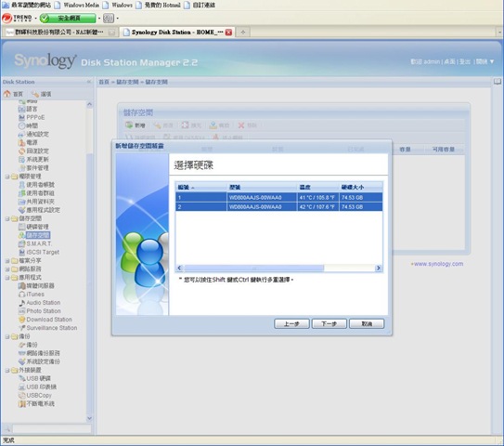This screenshot has width=504, height=446.
Task: Collapse the 儲存空間 tree folder
Action: click(7, 218)
